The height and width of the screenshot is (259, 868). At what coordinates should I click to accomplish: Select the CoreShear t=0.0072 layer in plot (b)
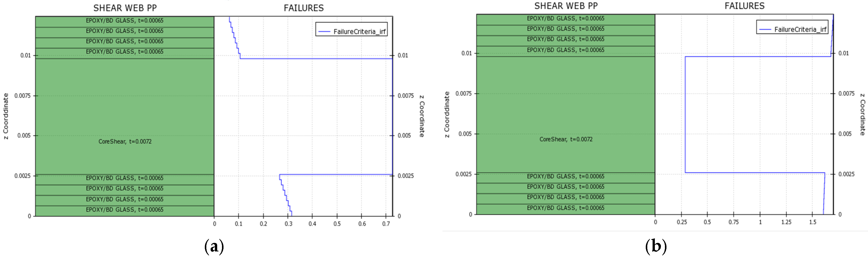(566, 139)
